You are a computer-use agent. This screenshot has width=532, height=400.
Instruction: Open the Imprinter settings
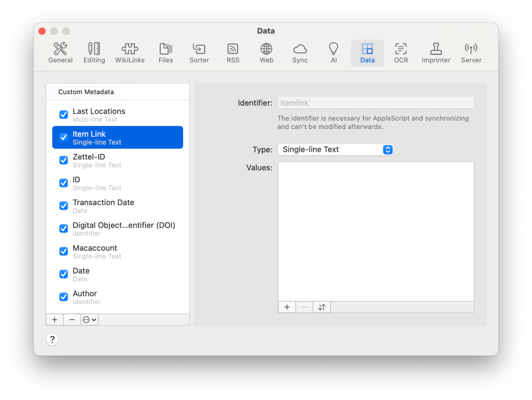click(x=436, y=53)
